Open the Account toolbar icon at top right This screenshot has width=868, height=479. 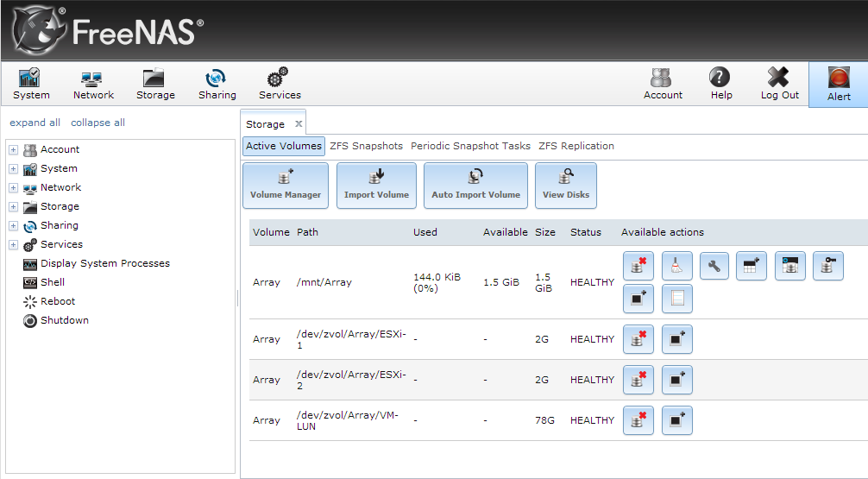pos(663,84)
